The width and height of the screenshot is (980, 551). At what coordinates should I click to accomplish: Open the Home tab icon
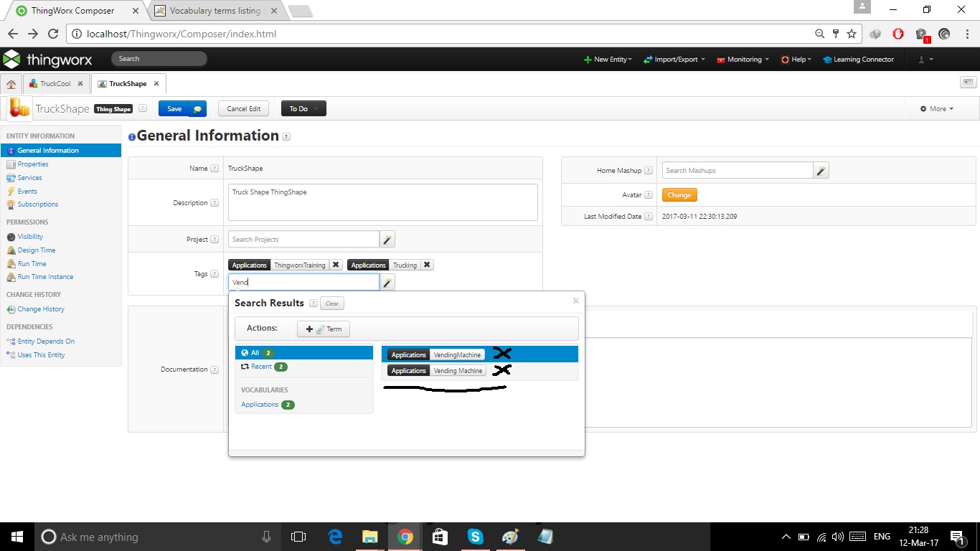click(x=11, y=84)
